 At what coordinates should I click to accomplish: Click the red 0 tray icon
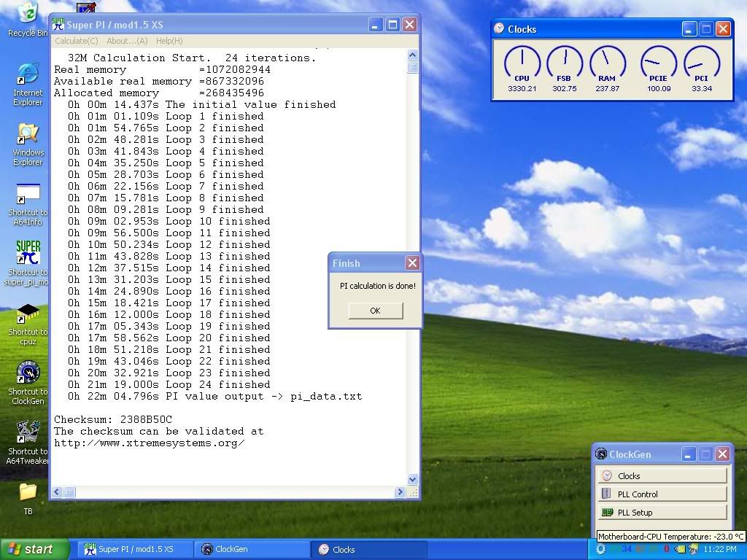click(666, 549)
